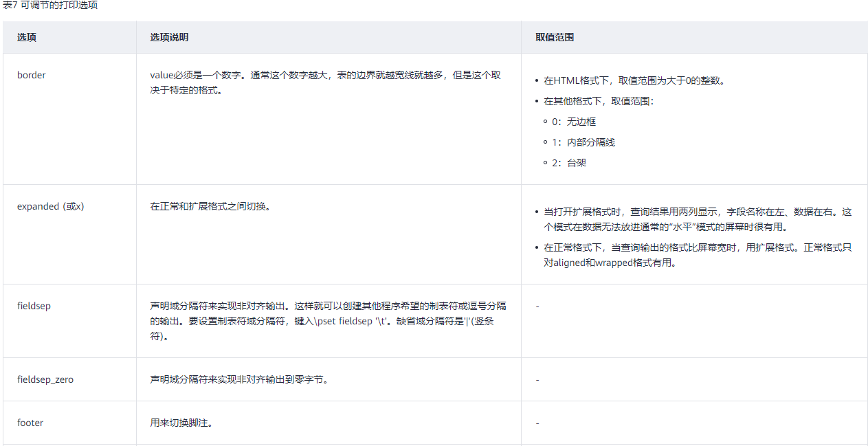The width and height of the screenshot is (868, 446).
Task: Click the sub-item '2：台架'
Action: pyautogui.click(x=570, y=163)
